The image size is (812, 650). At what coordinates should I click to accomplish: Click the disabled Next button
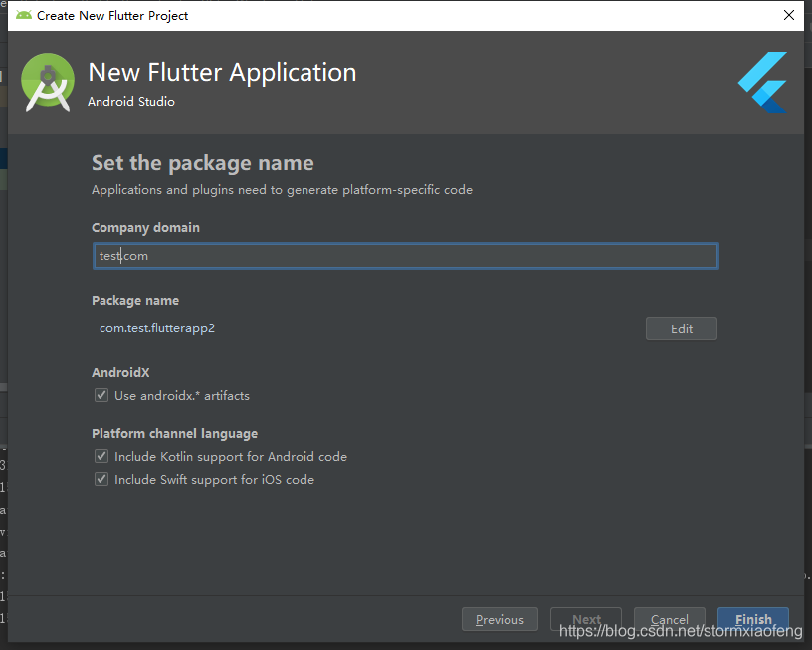[586, 619]
